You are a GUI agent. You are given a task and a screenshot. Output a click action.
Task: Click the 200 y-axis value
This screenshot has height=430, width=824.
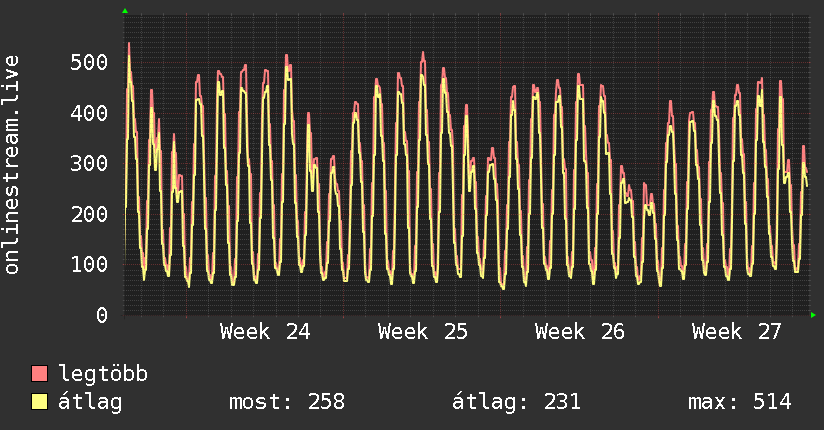click(x=89, y=214)
